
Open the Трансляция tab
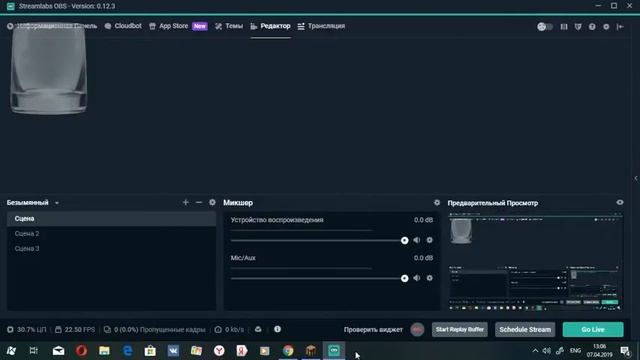coord(321,26)
